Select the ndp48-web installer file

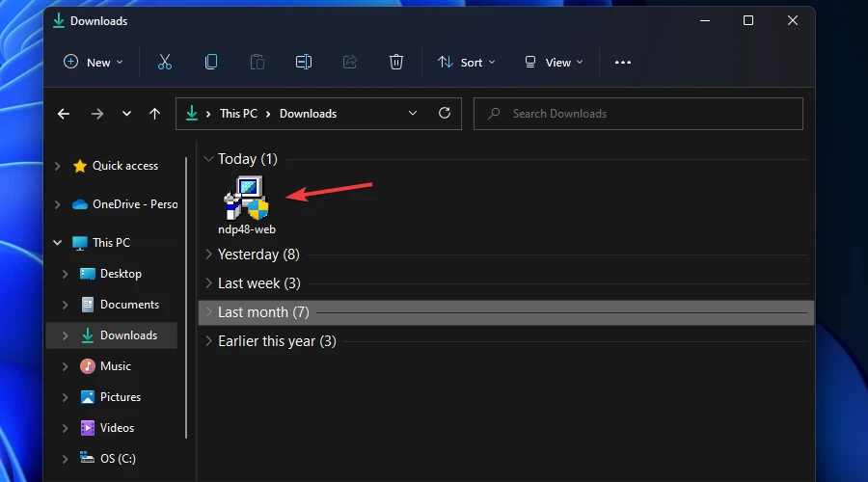(x=246, y=204)
